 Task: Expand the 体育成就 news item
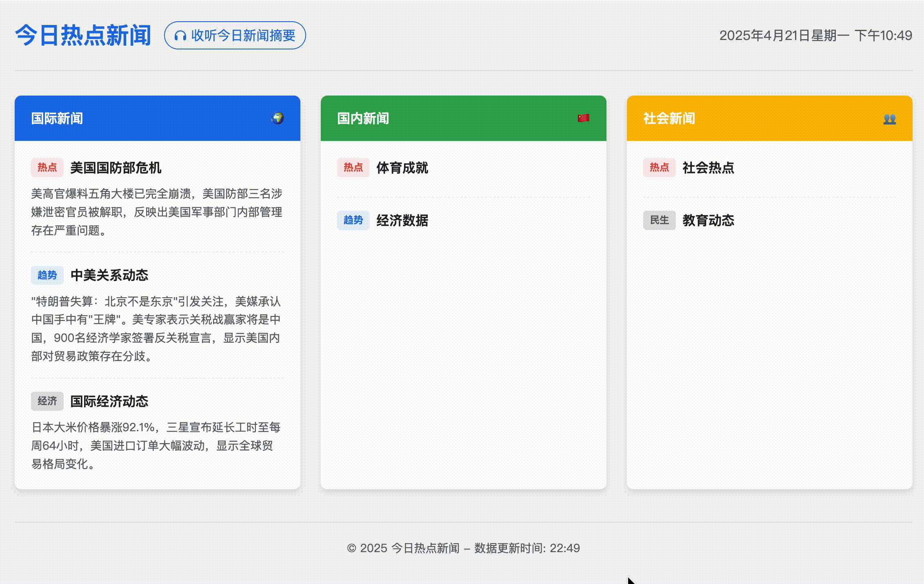click(x=402, y=168)
